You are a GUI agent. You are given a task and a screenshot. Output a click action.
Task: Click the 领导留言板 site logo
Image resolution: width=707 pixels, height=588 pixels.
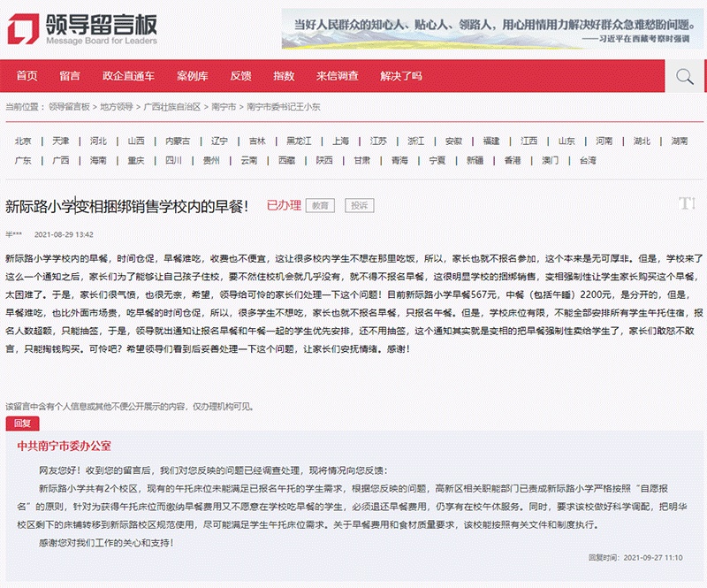pyautogui.click(x=83, y=29)
